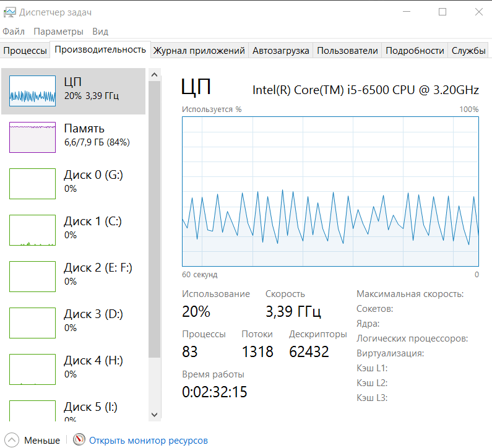Image resolution: width=492 pixels, height=448 pixels.
Task: Click the Сокетов label
Action: pyautogui.click(x=374, y=309)
